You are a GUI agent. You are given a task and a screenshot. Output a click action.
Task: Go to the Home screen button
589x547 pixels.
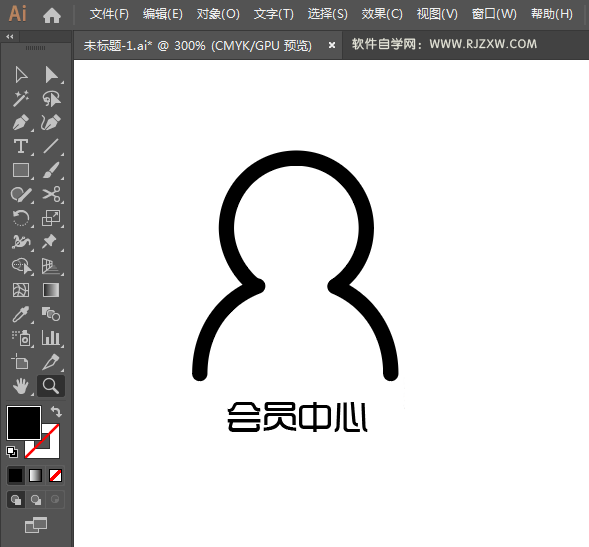(x=52, y=15)
